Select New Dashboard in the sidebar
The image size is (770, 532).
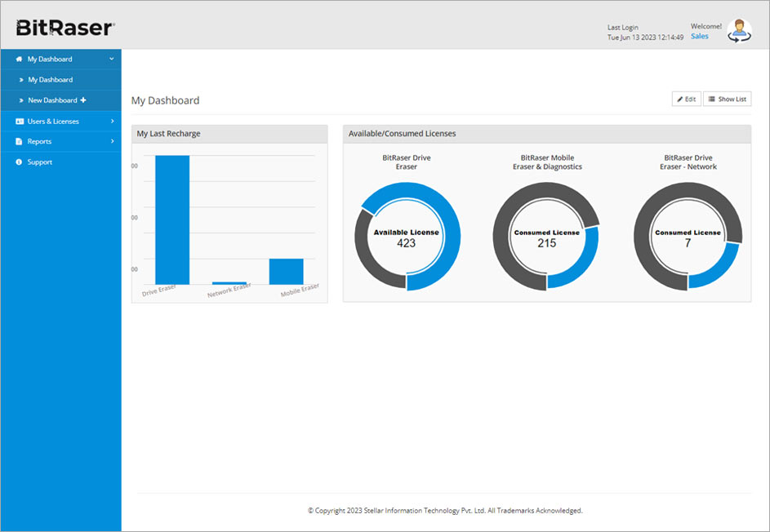pyautogui.click(x=61, y=100)
